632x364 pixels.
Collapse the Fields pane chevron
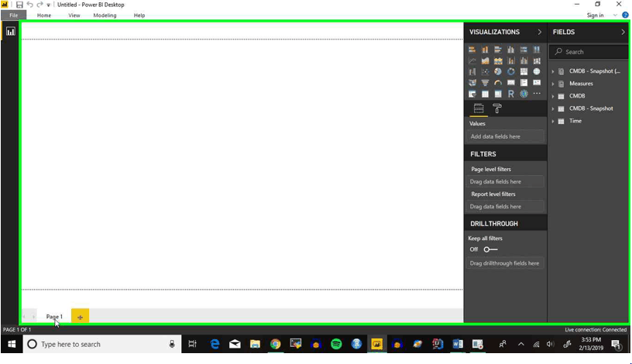pyautogui.click(x=623, y=32)
